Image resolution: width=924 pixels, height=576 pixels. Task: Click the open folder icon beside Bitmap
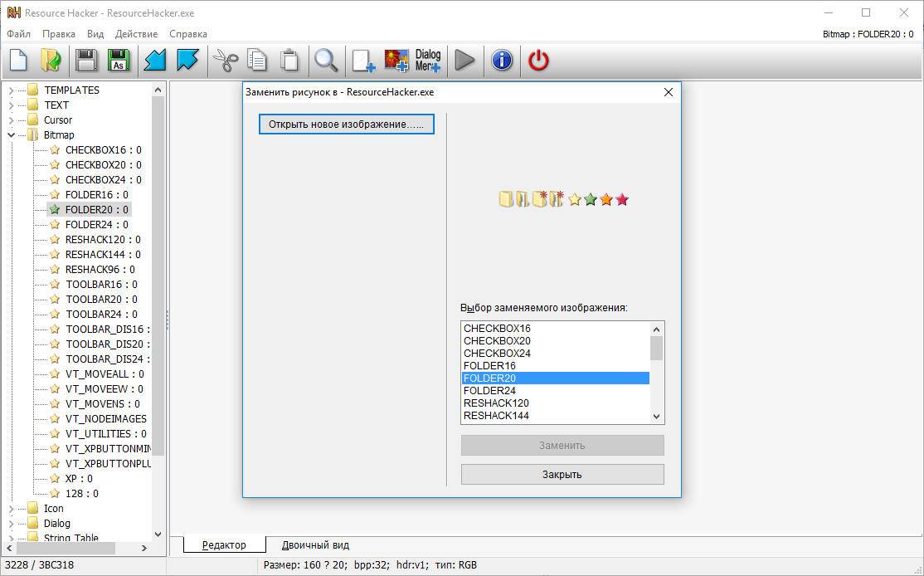(x=33, y=134)
